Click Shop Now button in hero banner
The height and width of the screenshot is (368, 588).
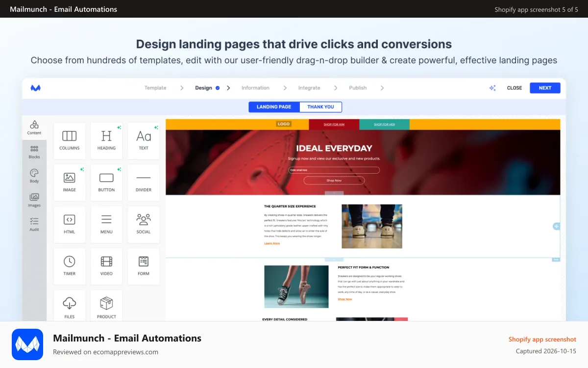(x=334, y=181)
